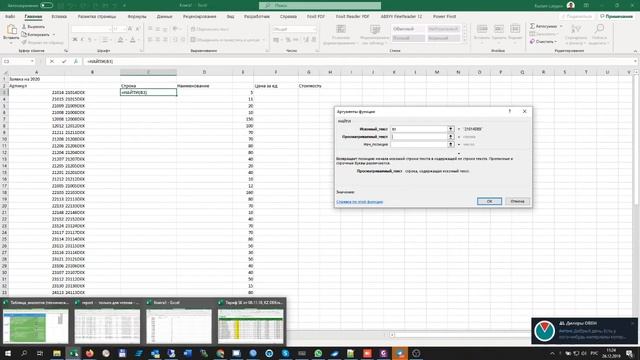Confirm formula entry with checkmark icon
The width and height of the screenshot is (640, 360).
pyautogui.click(x=64, y=61)
